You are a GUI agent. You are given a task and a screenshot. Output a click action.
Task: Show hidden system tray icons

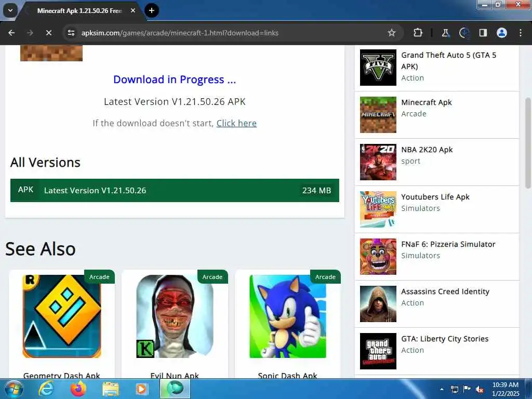[x=442, y=389]
